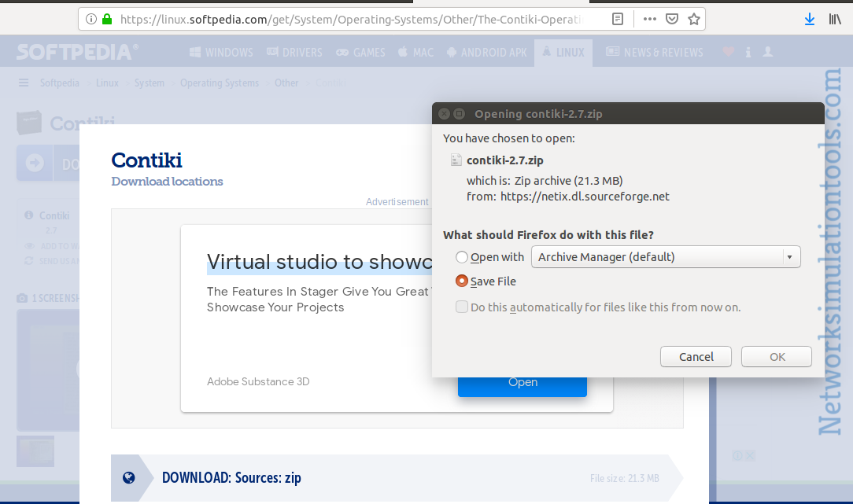The width and height of the screenshot is (853, 504).
Task: Click the Cancel button in dialog
Action: pyautogui.click(x=696, y=357)
